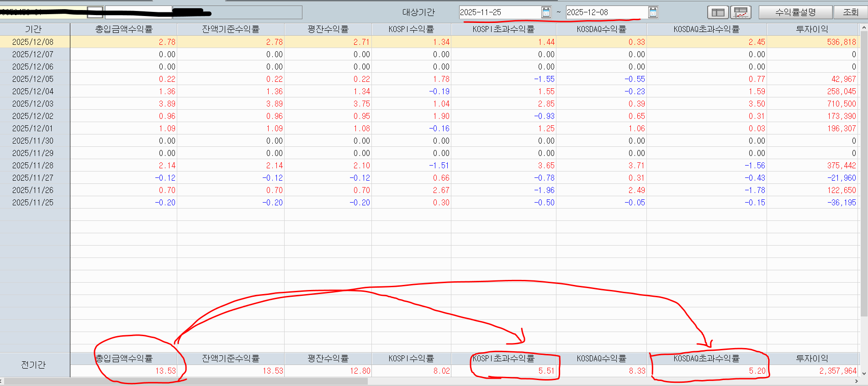
Task: Switch to chart graph view icon
Action: point(741,12)
